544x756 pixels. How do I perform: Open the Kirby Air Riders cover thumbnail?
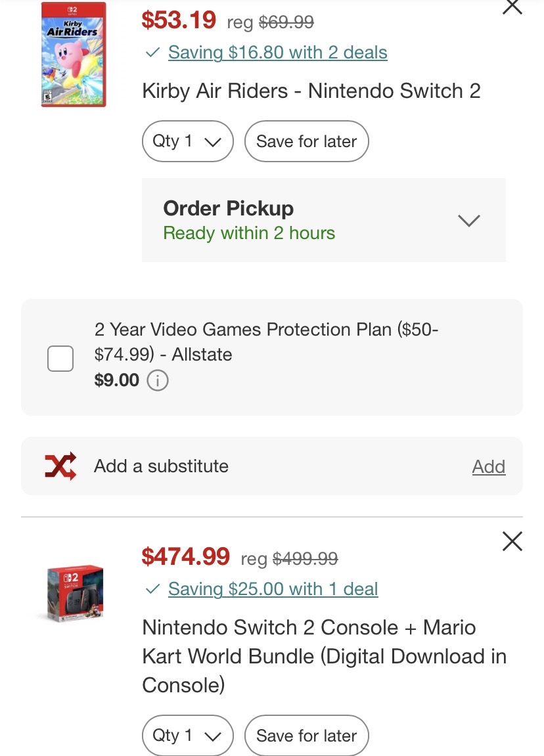point(73,54)
